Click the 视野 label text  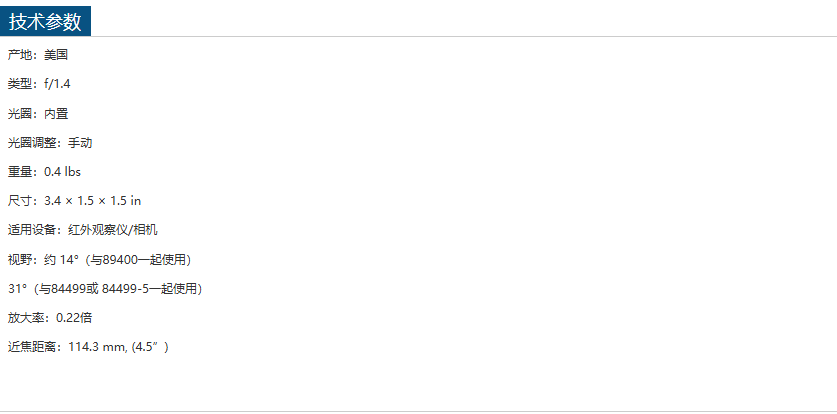click(x=20, y=260)
